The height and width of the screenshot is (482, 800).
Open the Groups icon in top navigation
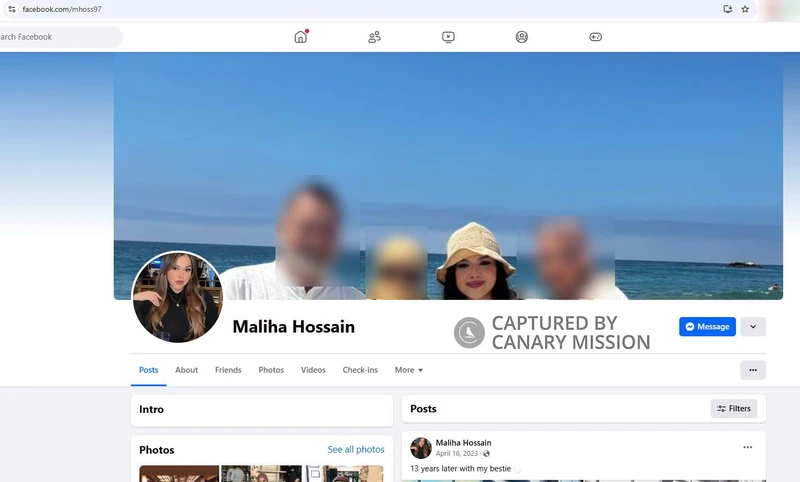click(521, 37)
